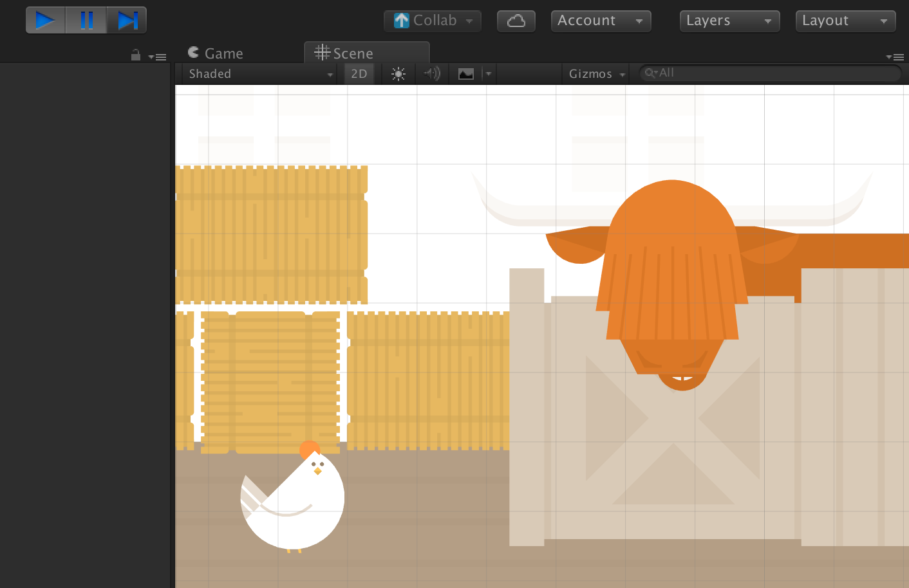Open the Gizmos dropdown

click(594, 73)
